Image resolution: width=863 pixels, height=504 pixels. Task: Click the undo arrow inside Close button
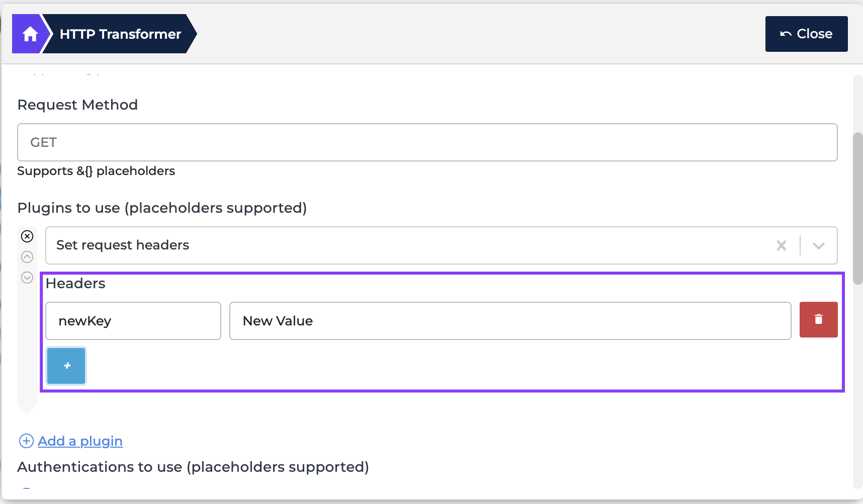786,34
